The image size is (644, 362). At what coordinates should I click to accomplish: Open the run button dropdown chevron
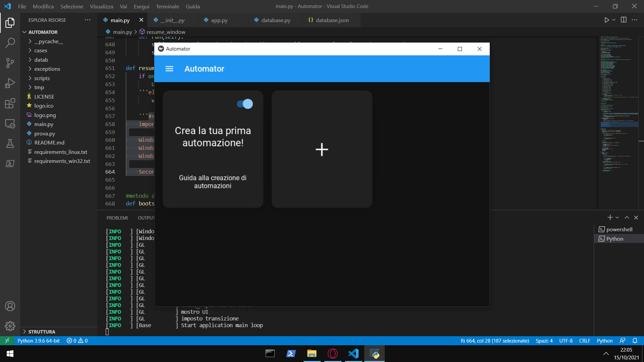pos(613,20)
